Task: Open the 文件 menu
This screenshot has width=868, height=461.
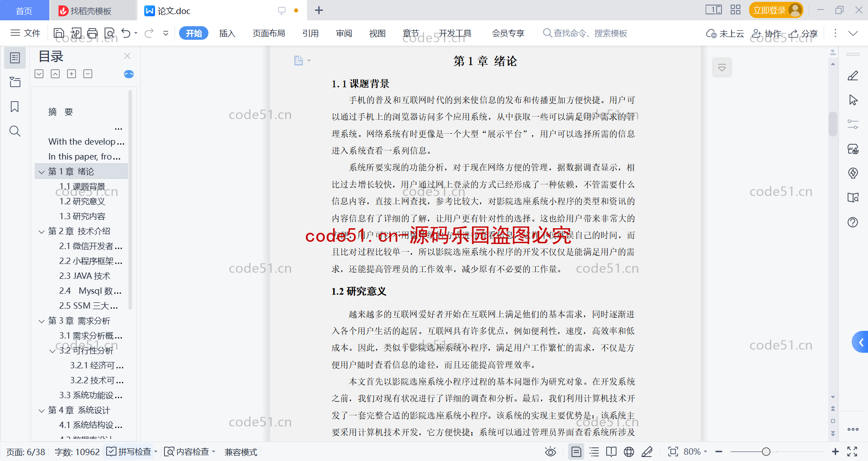Action: pyautogui.click(x=25, y=33)
